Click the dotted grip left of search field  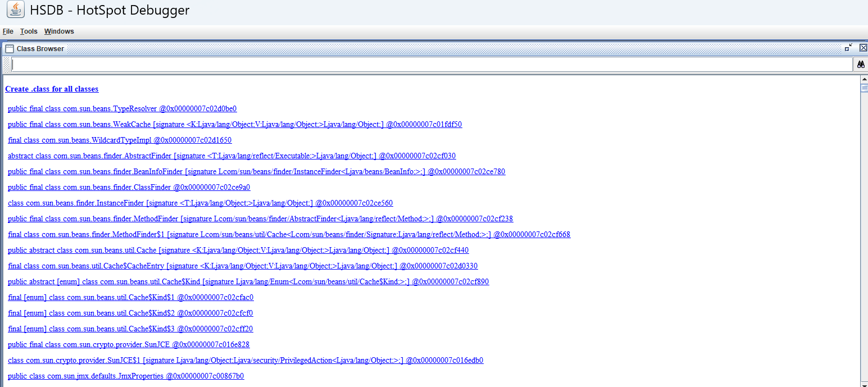point(7,65)
